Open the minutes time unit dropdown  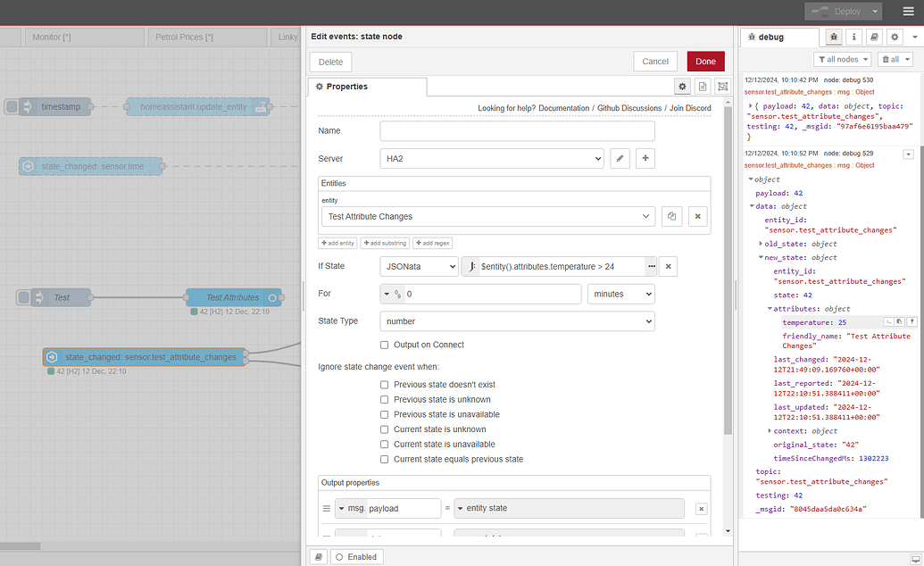click(x=620, y=293)
